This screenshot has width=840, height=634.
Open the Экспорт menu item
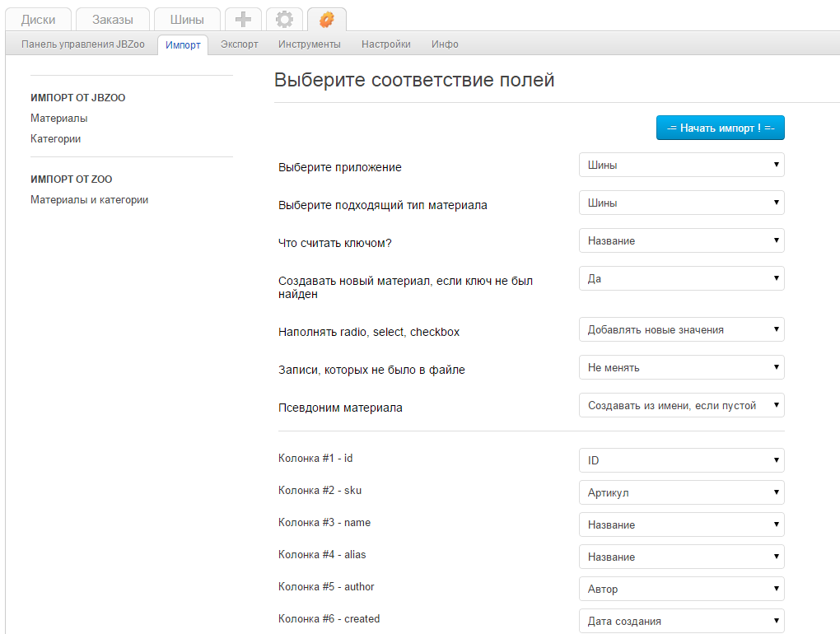(x=239, y=44)
